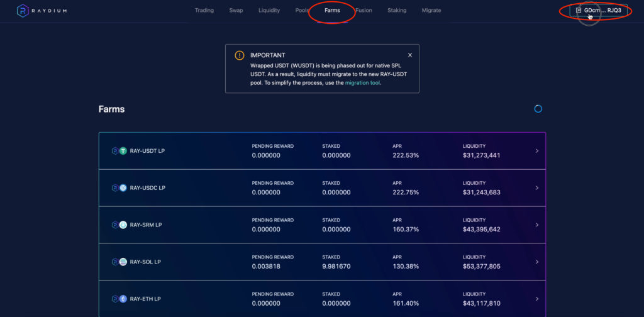Image resolution: width=644 pixels, height=317 pixels.
Task: Click the 222.75% APR value
Action: [406, 192]
